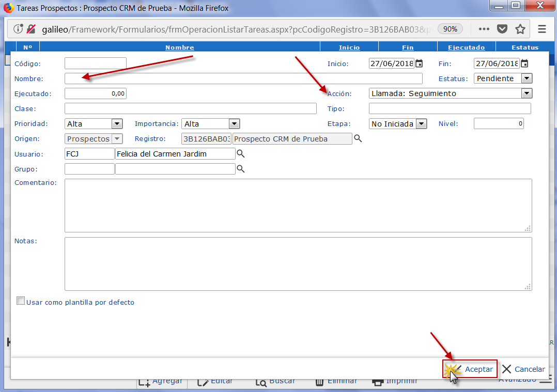Click the Estatus column header
557x392 pixels.
pyautogui.click(x=524, y=47)
